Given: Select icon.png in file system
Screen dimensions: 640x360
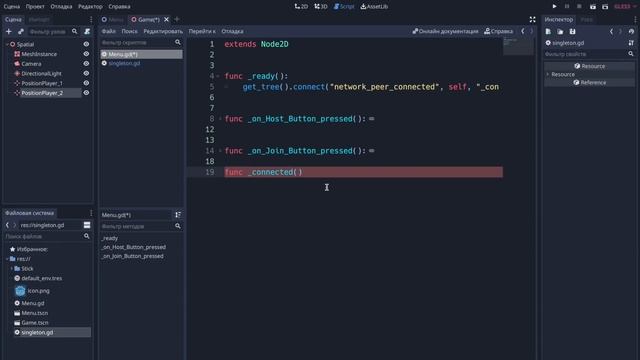Looking at the screenshot, I should 38,291.
